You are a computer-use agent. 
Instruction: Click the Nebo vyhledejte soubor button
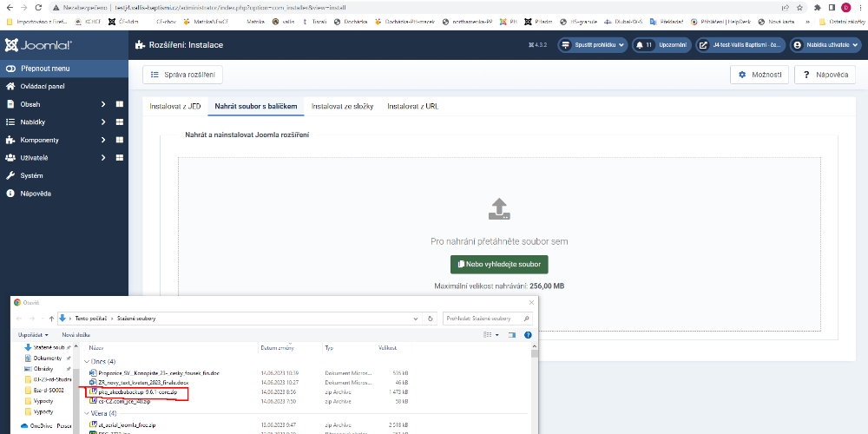pyautogui.click(x=499, y=264)
